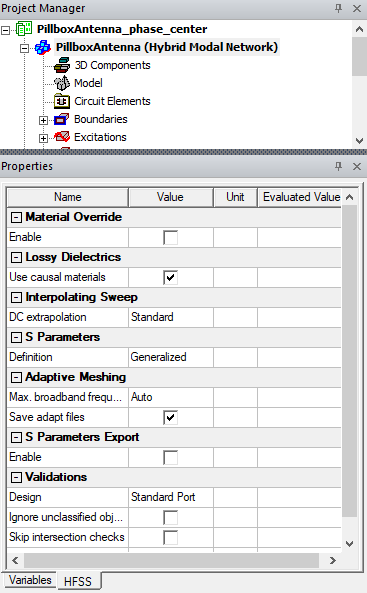Screen dimensions: 367x593
Task: Open S Parameters Definition Generalized value
Action: [171, 357]
